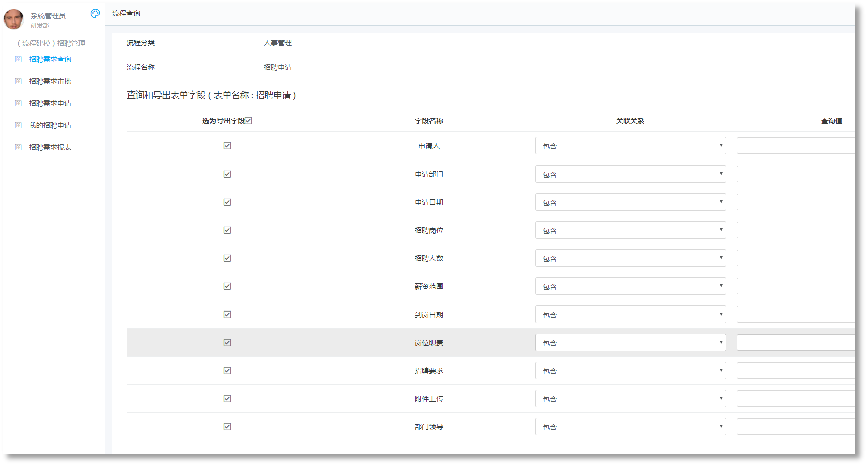Click the icon beside 我的招聘申请

18,125
